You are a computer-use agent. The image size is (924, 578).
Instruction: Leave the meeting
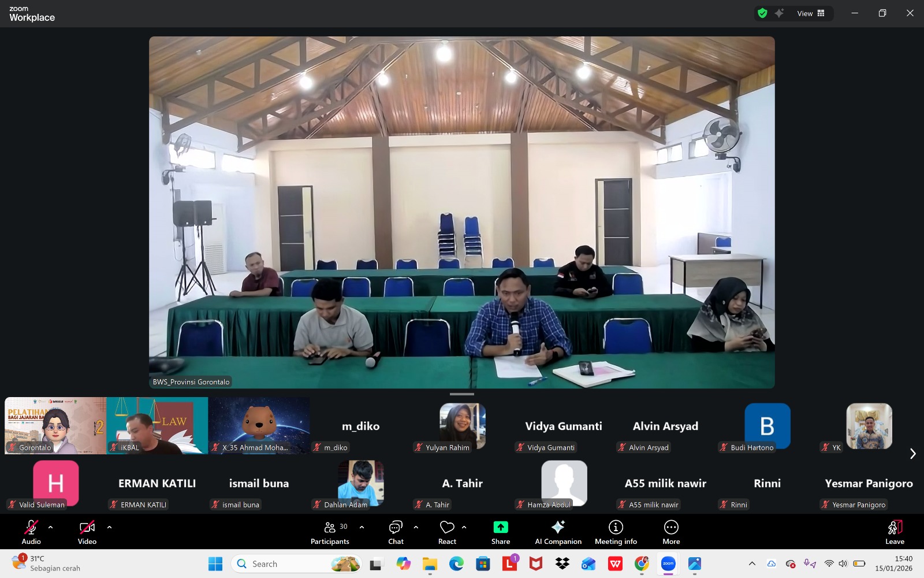895,532
